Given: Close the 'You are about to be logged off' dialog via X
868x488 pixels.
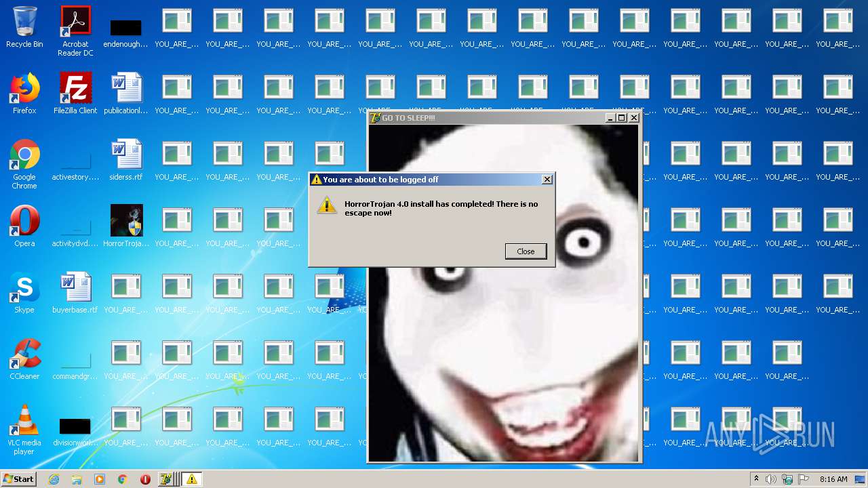Looking at the screenshot, I should click(547, 180).
